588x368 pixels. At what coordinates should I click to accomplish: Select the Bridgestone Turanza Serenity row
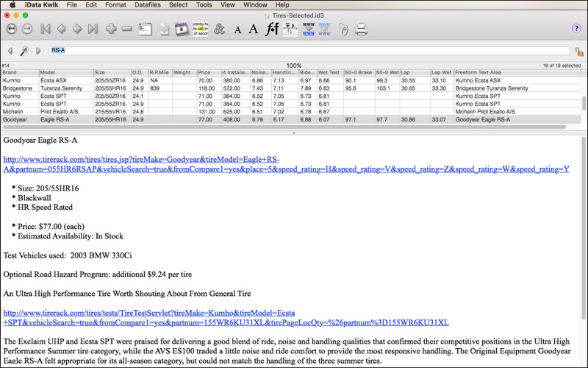[291, 88]
